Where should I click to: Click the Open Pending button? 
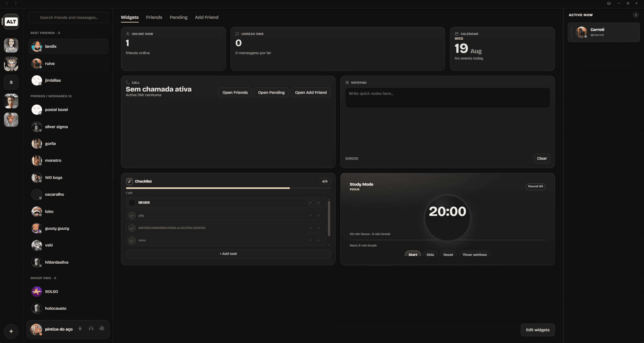271,92
